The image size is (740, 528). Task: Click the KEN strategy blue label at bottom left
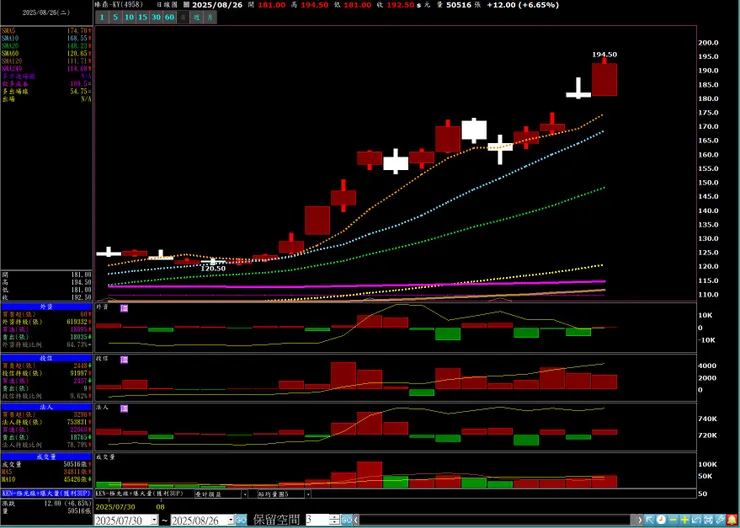[46, 493]
